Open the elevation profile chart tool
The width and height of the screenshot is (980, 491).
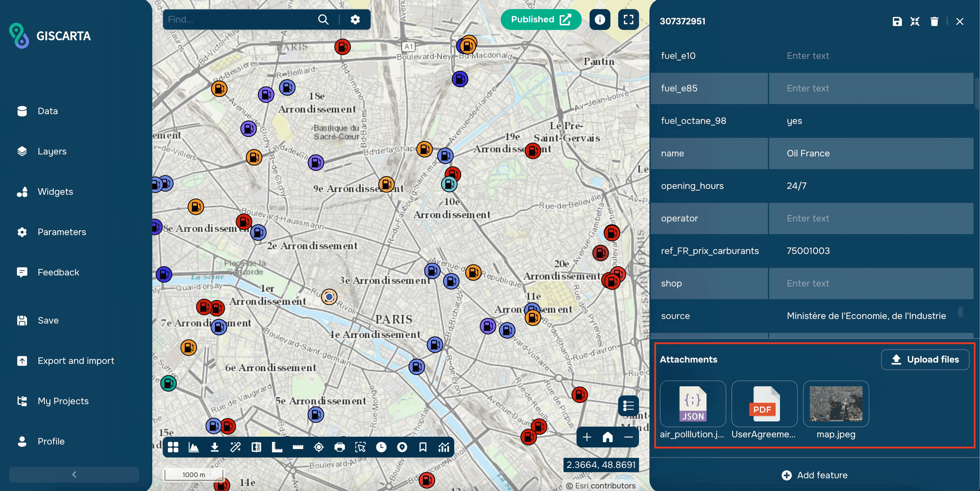pos(194,447)
